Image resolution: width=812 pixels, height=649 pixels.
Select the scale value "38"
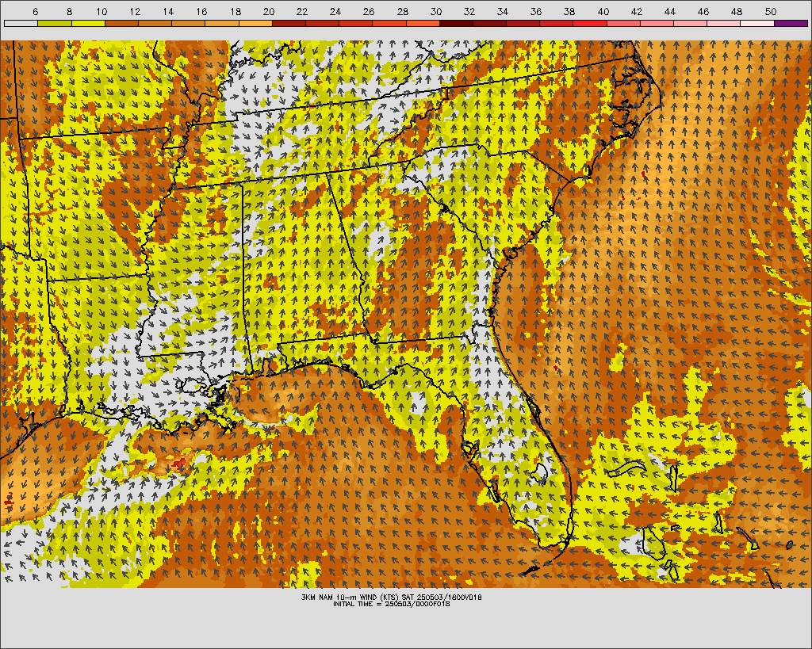point(569,12)
